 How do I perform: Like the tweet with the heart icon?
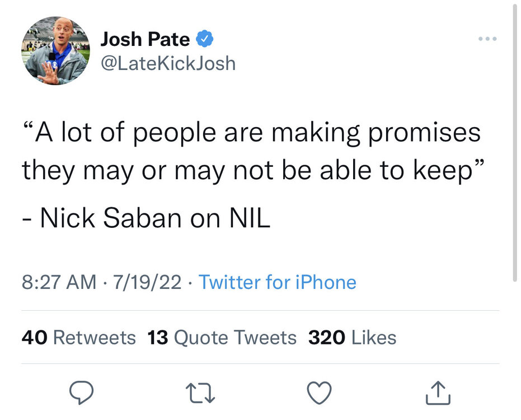click(x=320, y=394)
